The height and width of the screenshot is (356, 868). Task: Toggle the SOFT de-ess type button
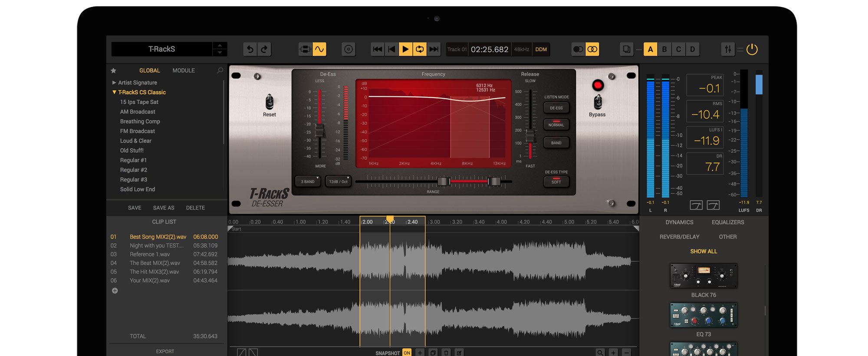pos(556,181)
